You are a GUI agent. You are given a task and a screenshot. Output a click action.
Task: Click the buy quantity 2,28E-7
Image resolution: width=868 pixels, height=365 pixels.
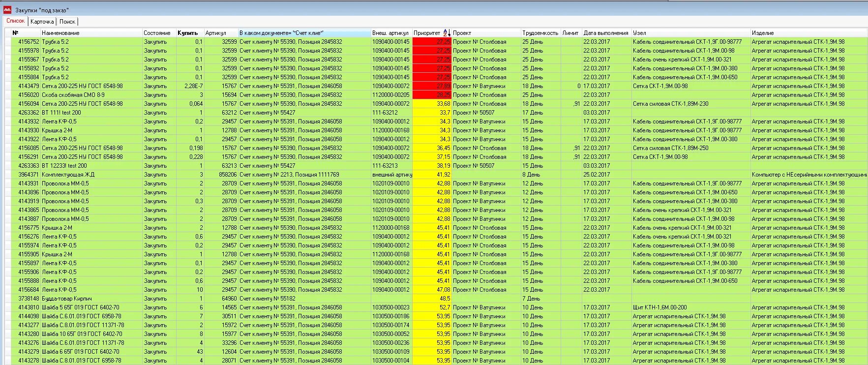[x=194, y=86]
